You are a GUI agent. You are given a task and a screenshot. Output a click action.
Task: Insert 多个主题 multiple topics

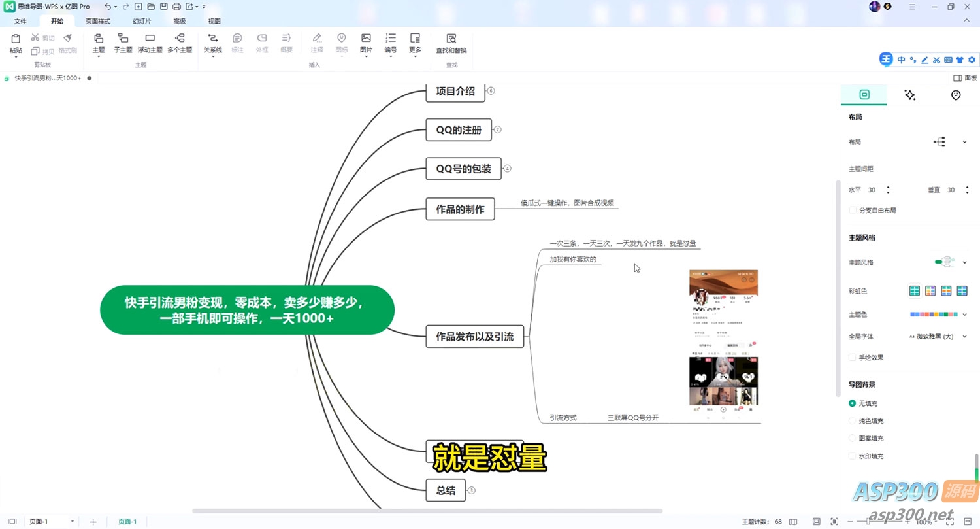click(x=180, y=43)
